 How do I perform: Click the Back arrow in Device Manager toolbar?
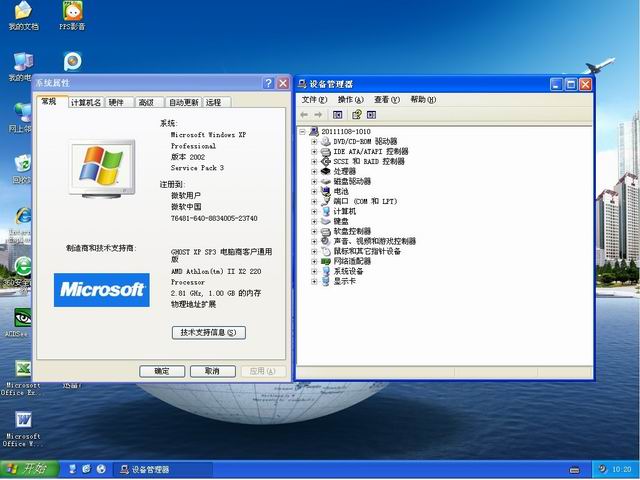click(x=304, y=115)
